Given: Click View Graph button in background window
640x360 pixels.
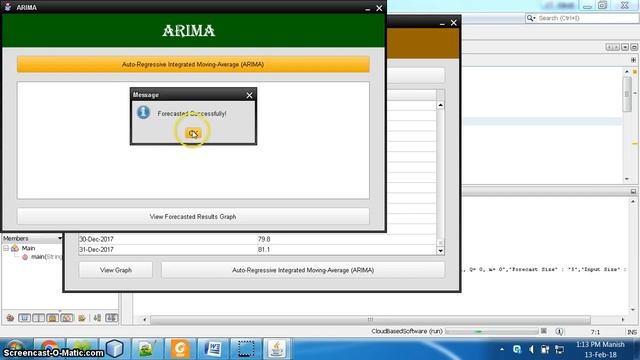Looking at the screenshot, I should click(x=116, y=270).
